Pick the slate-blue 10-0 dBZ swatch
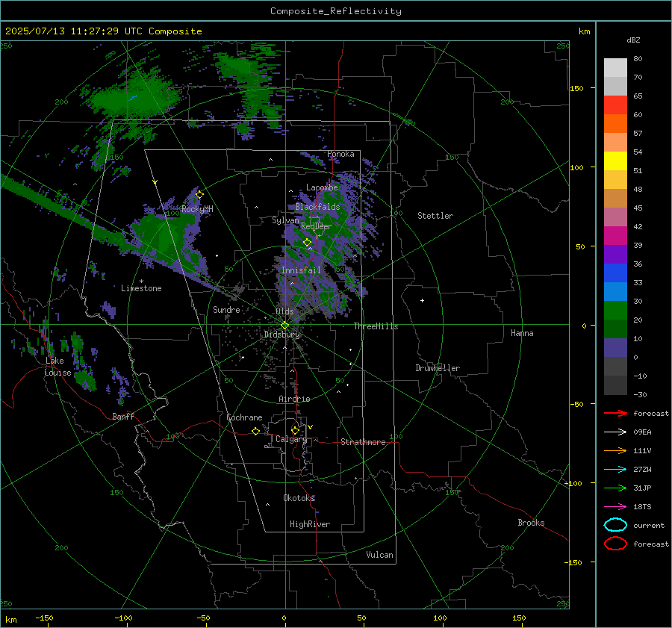 (615, 348)
